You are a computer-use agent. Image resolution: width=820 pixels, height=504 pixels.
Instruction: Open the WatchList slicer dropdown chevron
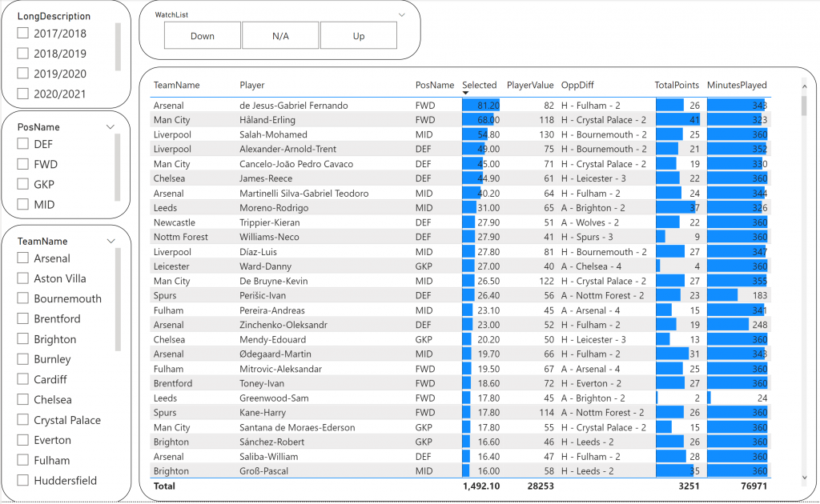(x=402, y=14)
